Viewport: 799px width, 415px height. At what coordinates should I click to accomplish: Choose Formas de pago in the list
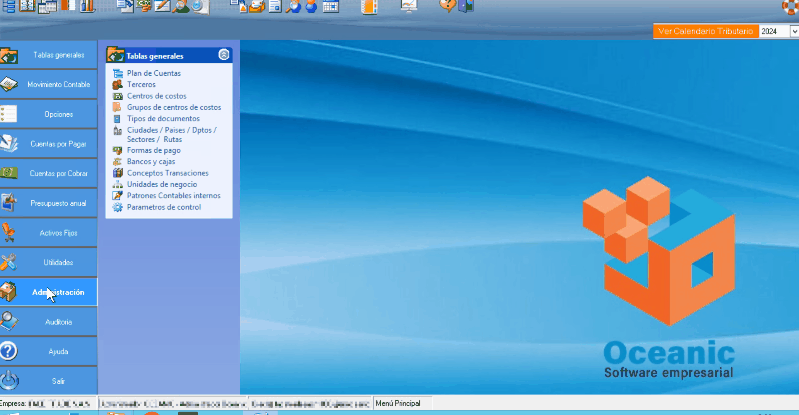(152, 151)
